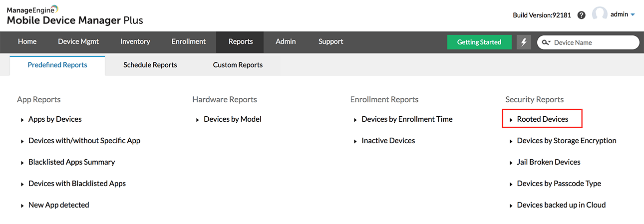This screenshot has height=224, width=644.
Task: Click the lightning bolt quick actions icon
Action: point(524,42)
